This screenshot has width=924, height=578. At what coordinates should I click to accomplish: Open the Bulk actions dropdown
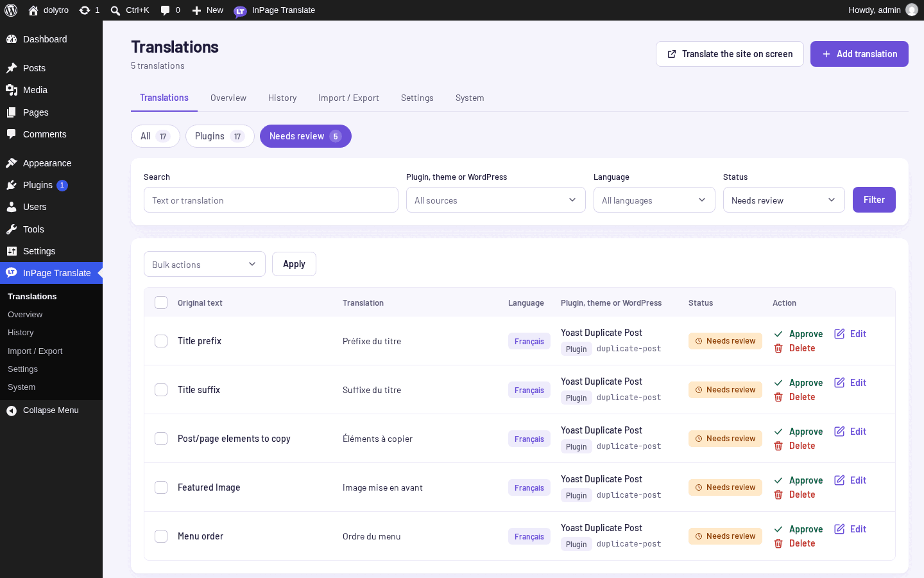pyautogui.click(x=205, y=264)
